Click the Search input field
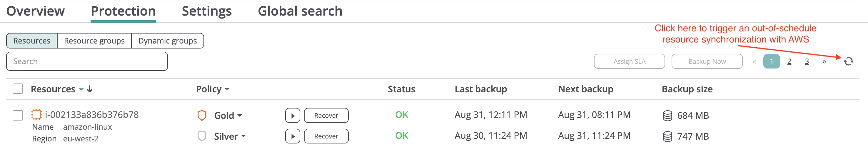The height and width of the screenshot is (147, 868). pos(87,61)
